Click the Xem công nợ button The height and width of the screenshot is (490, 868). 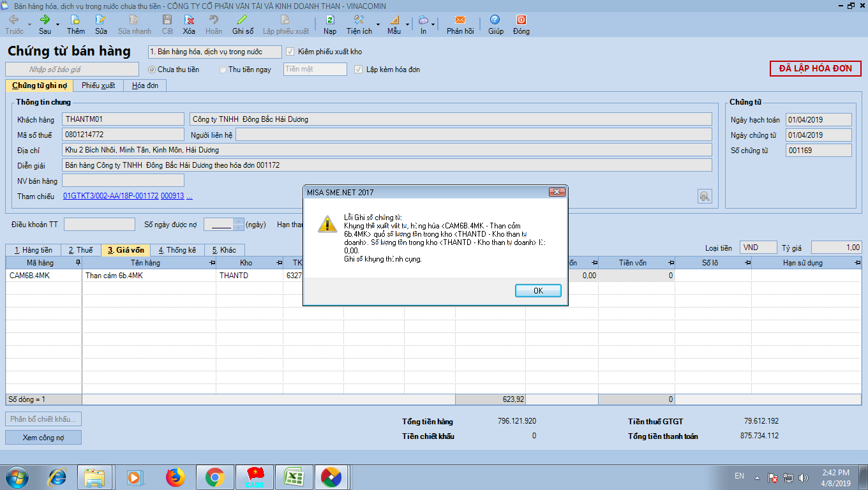coord(43,438)
